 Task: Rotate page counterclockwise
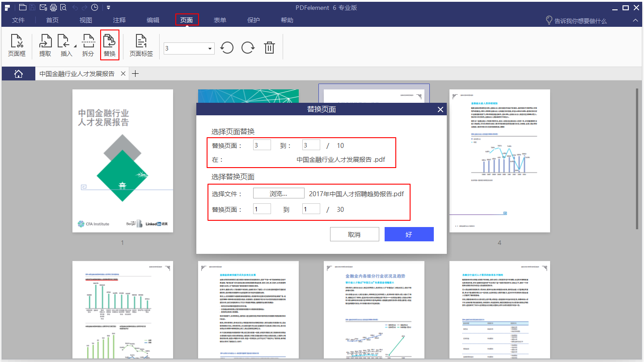point(227,48)
